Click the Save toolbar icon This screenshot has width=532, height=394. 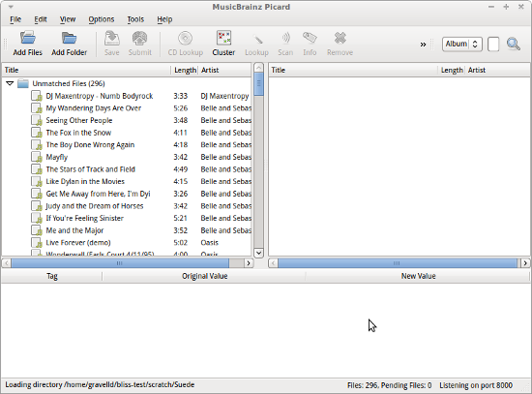point(111,38)
